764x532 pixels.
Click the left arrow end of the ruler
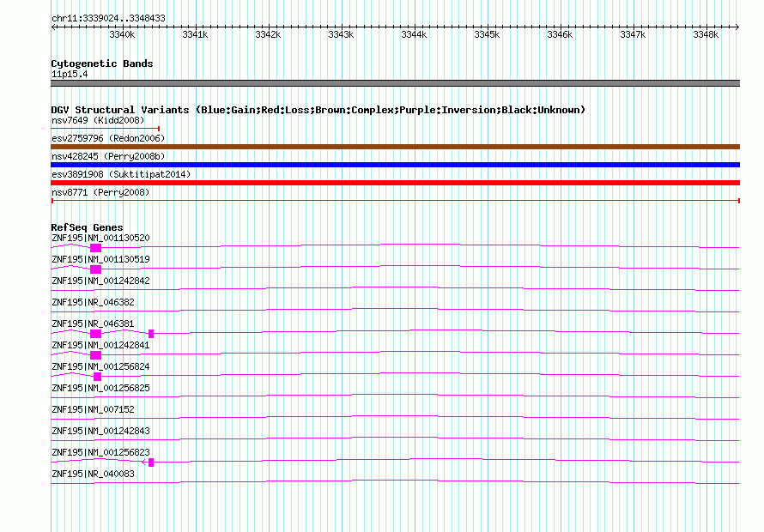pos(53,27)
